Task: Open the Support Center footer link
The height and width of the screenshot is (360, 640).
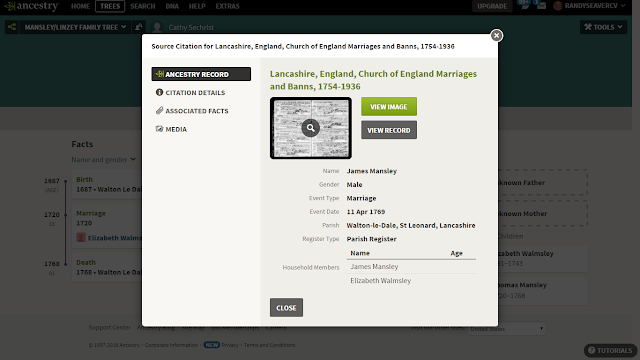Action: [x=110, y=327]
